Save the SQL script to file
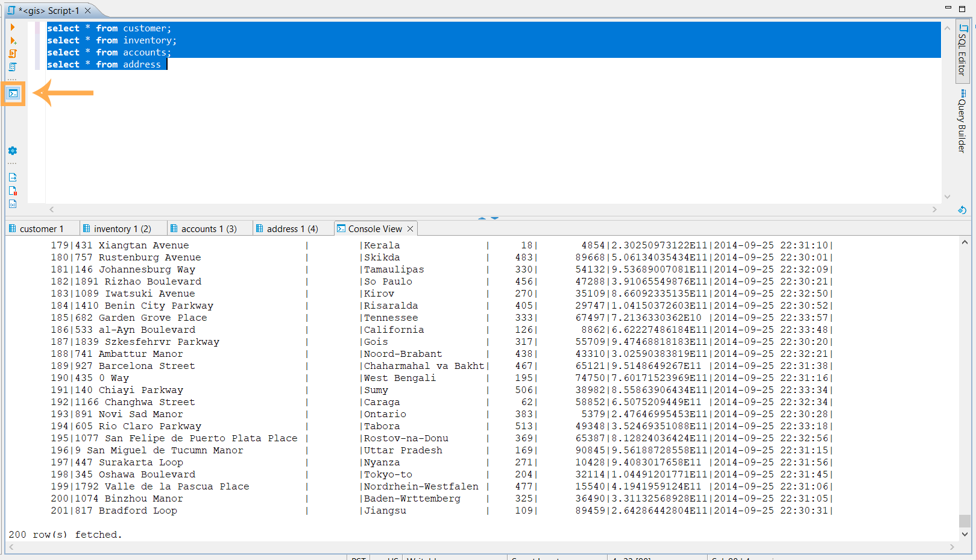This screenshot has width=976, height=560. coord(12,190)
